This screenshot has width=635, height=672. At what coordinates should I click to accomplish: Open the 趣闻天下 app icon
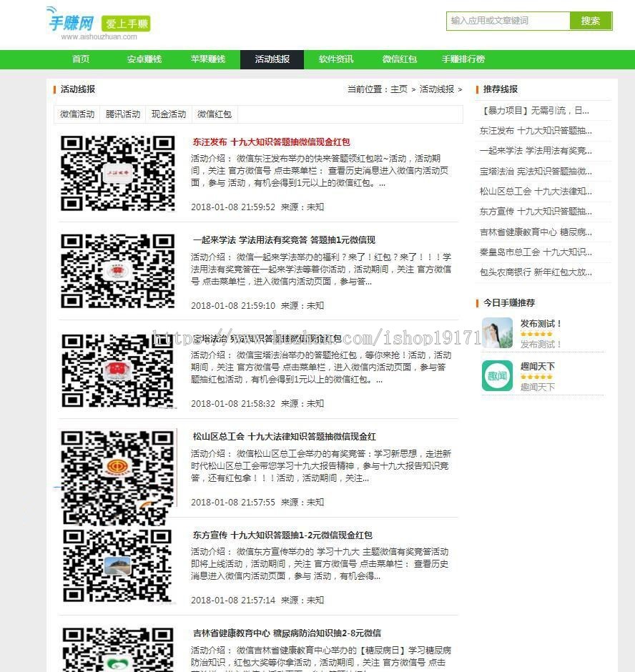497,375
